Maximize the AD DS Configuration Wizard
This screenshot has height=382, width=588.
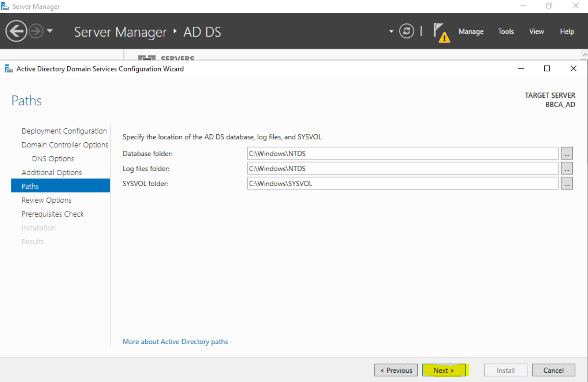pyautogui.click(x=547, y=69)
